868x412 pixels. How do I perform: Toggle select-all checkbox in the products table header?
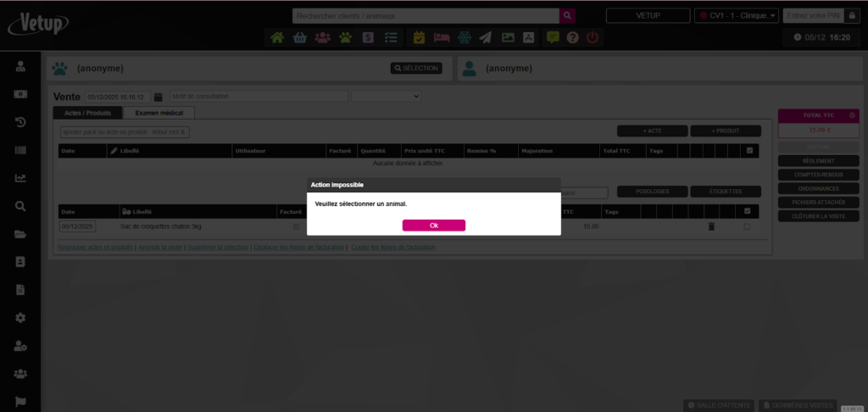tap(748, 212)
